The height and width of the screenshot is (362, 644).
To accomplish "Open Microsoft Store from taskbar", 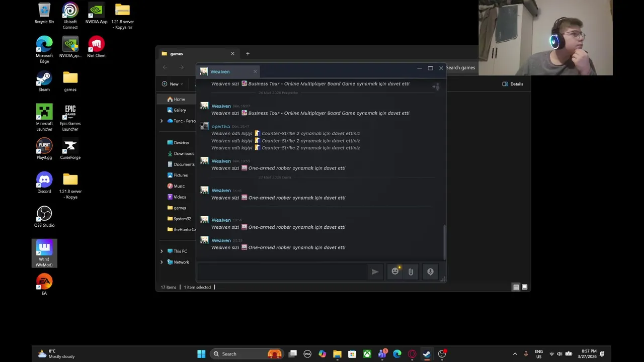I will 352,354.
